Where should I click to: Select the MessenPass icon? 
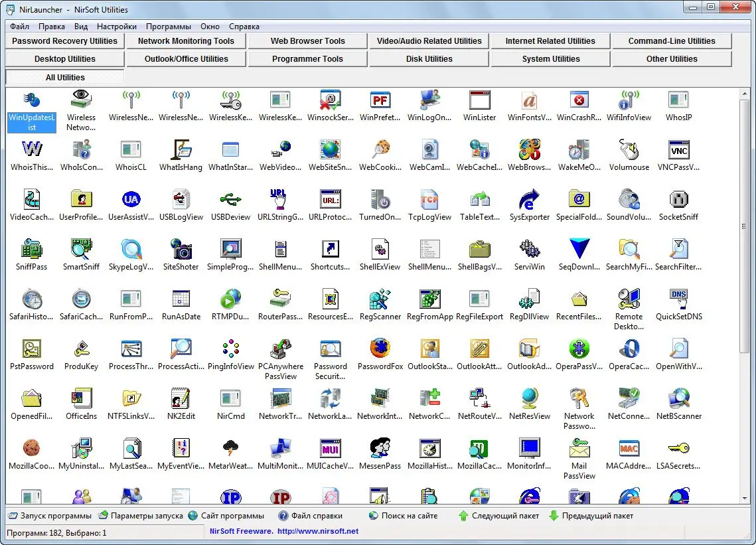pyautogui.click(x=380, y=448)
